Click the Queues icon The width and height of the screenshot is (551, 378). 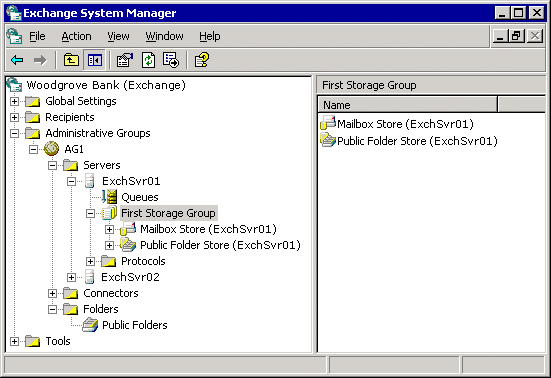(109, 197)
